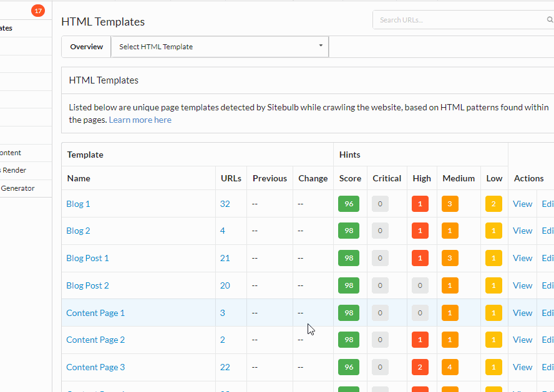Click the green score badge for Blog Post 2
Image resolution: width=554 pixels, height=392 pixels.
(349, 285)
